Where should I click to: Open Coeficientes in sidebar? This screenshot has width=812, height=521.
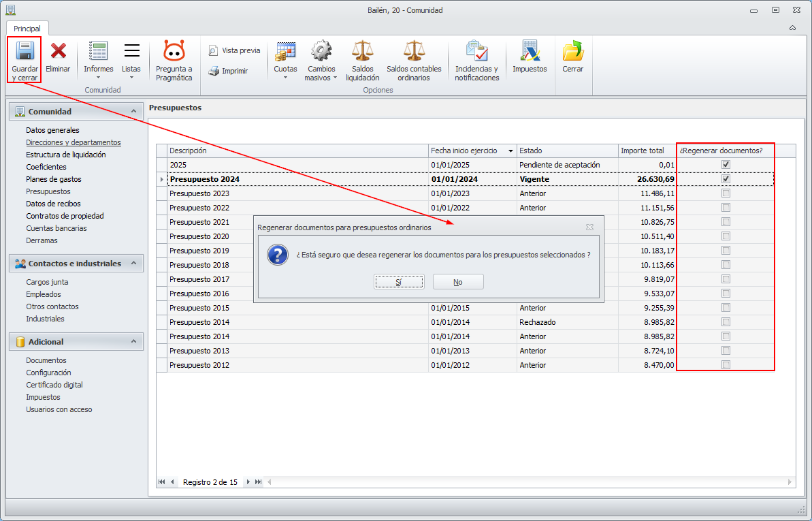pyautogui.click(x=46, y=167)
